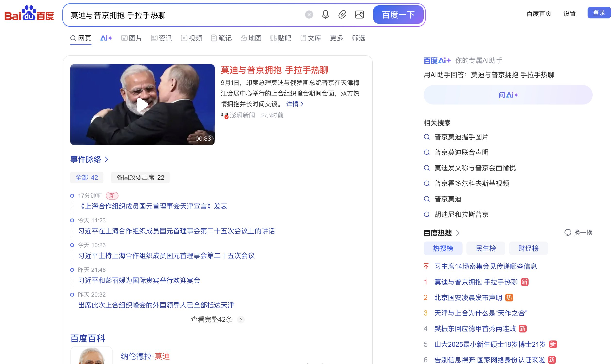
Task: Click the Baidu logo
Action: pos(29,14)
